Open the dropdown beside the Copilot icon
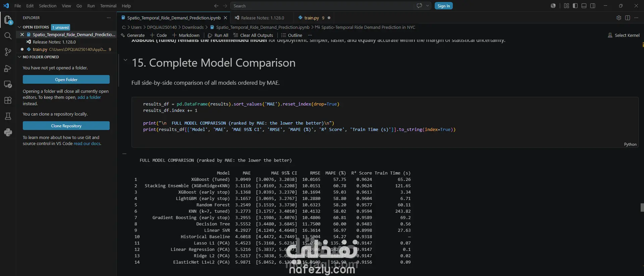The width and height of the screenshot is (644, 276). coord(427,6)
